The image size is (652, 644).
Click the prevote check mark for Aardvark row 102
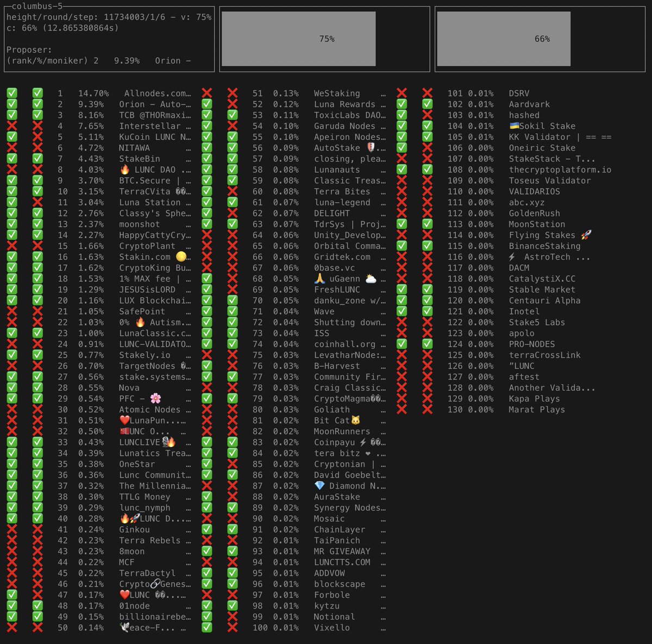(x=402, y=104)
